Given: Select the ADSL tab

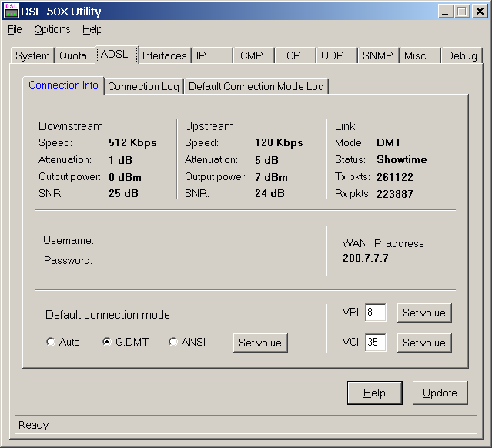Looking at the screenshot, I should [117, 55].
